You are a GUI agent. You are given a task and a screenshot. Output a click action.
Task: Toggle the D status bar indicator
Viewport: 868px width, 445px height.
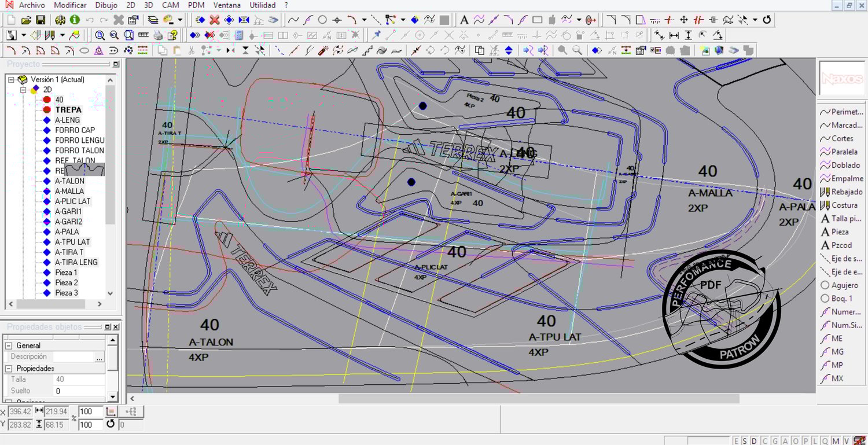[755, 441]
